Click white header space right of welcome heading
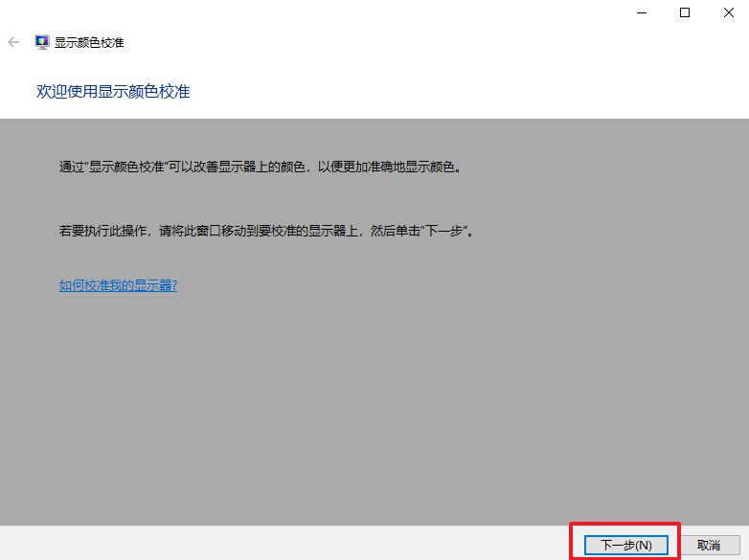 coord(479,91)
